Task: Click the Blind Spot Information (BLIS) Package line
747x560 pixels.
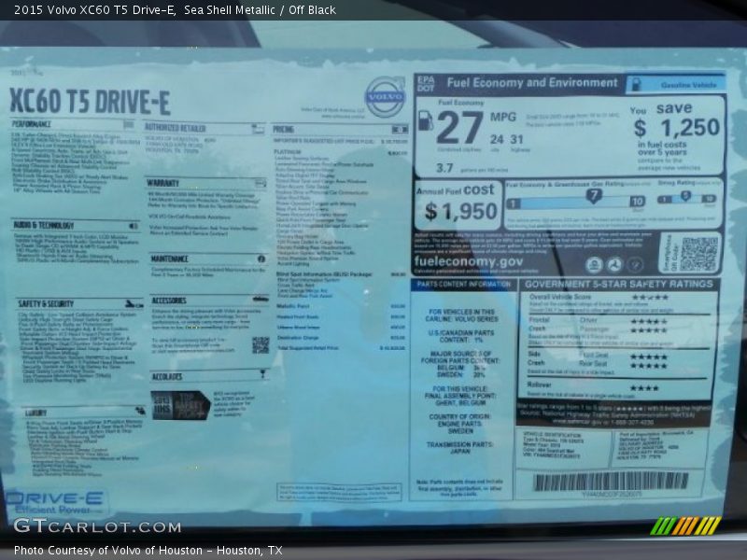Action: tap(341, 274)
